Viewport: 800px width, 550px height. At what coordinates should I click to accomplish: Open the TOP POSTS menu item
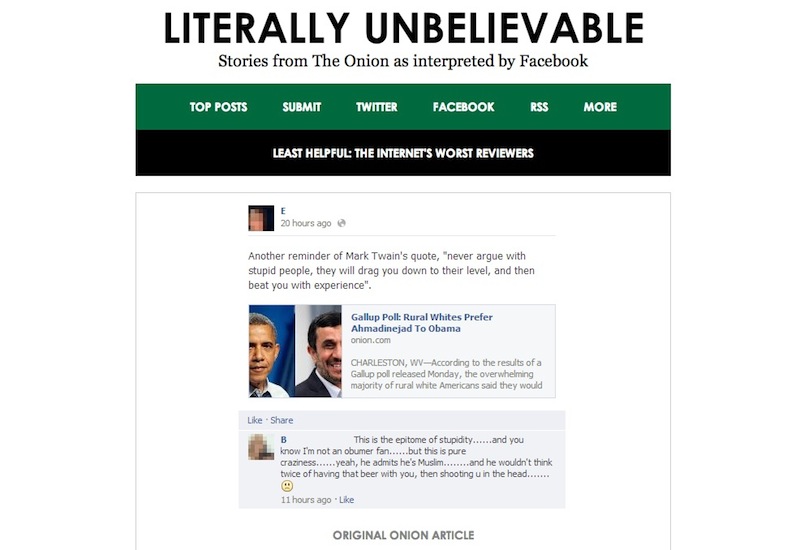click(x=218, y=107)
